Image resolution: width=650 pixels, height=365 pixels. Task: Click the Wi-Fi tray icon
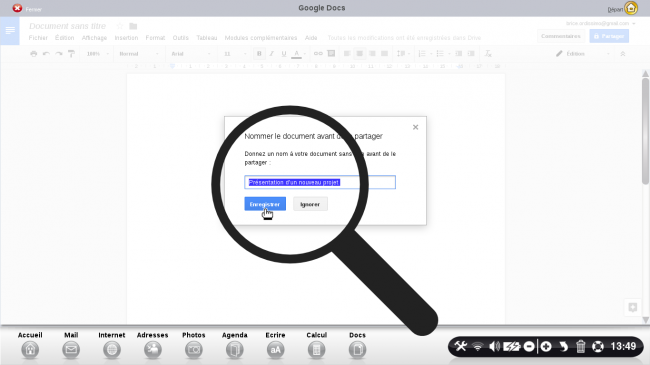(x=478, y=346)
